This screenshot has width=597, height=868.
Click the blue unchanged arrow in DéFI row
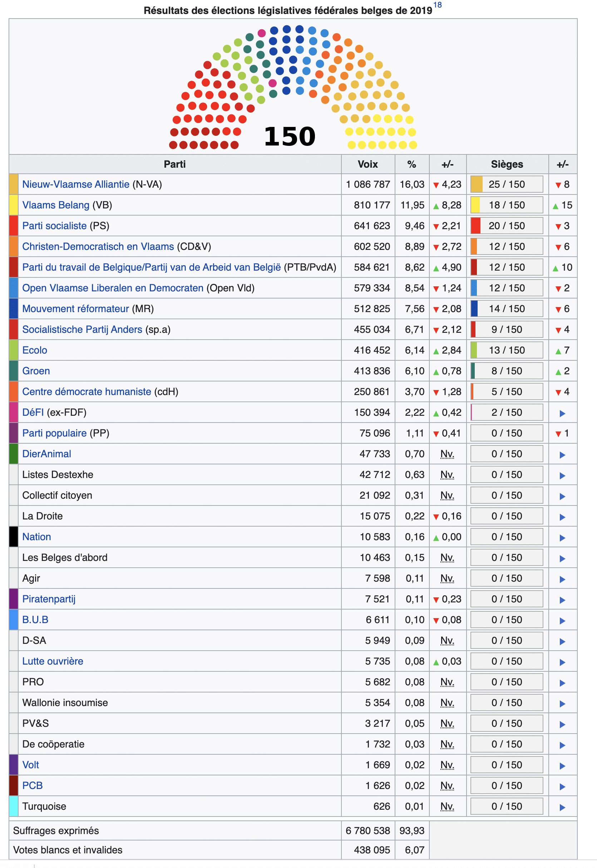(562, 413)
